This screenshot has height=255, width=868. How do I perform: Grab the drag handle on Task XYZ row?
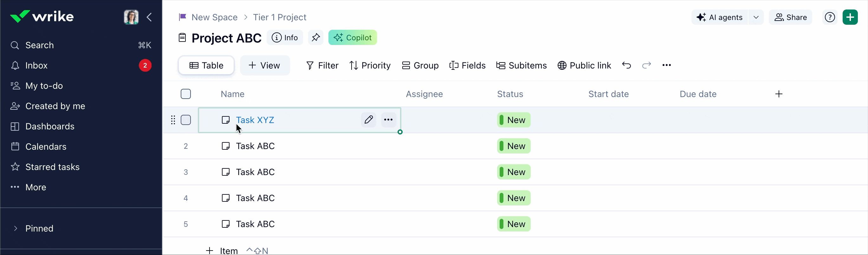pos(173,120)
